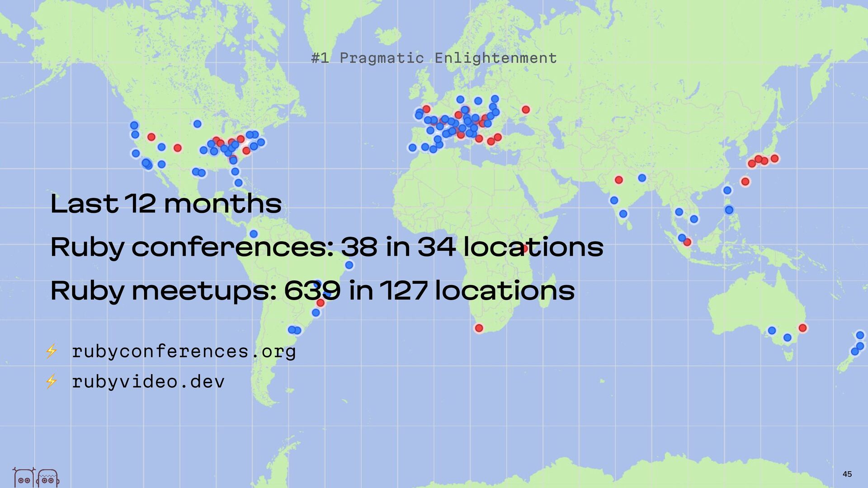Image resolution: width=868 pixels, height=488 pixels.
Task: Click the right robot face logo
Action: point(48,478)
